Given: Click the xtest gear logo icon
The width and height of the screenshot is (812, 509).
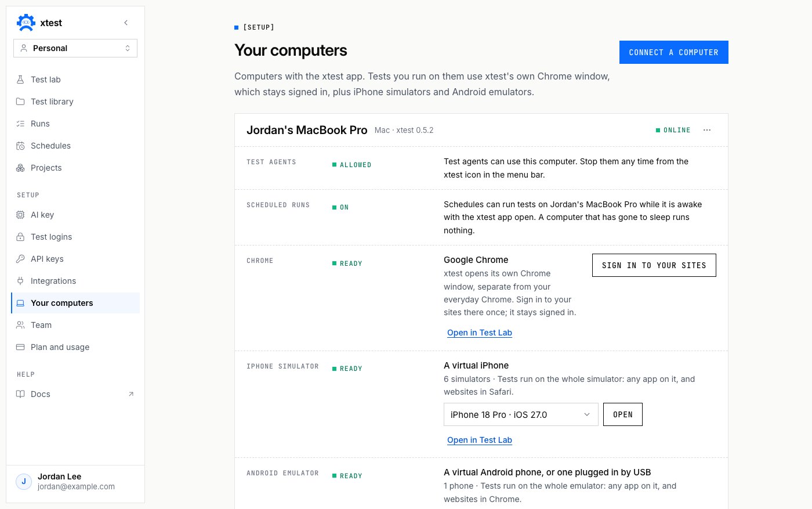Looking at the screenshot, I should point(26,23).
